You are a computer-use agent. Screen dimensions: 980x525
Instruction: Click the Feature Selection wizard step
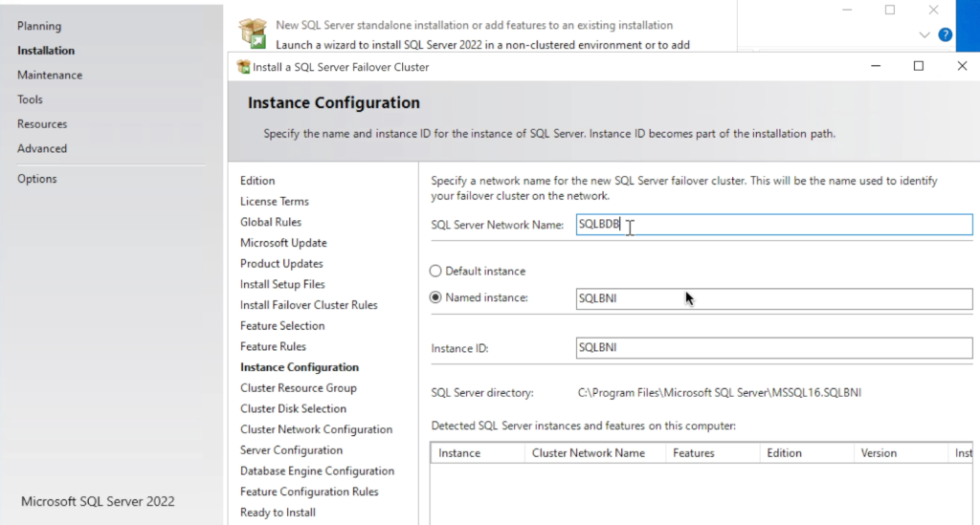282,325
